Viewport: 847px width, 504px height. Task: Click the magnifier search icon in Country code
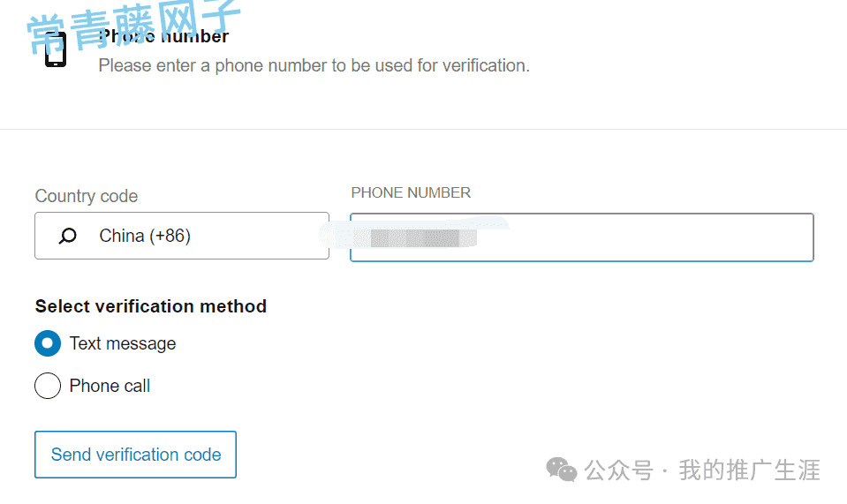tap(67, 236)
